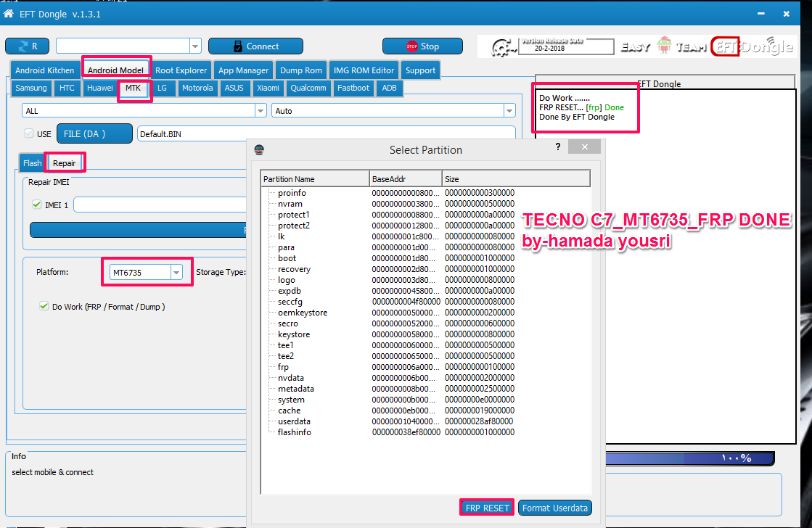The image size is (812, 528).
Task: Open the Android Kitchen tab
Action: coord(44,70)
